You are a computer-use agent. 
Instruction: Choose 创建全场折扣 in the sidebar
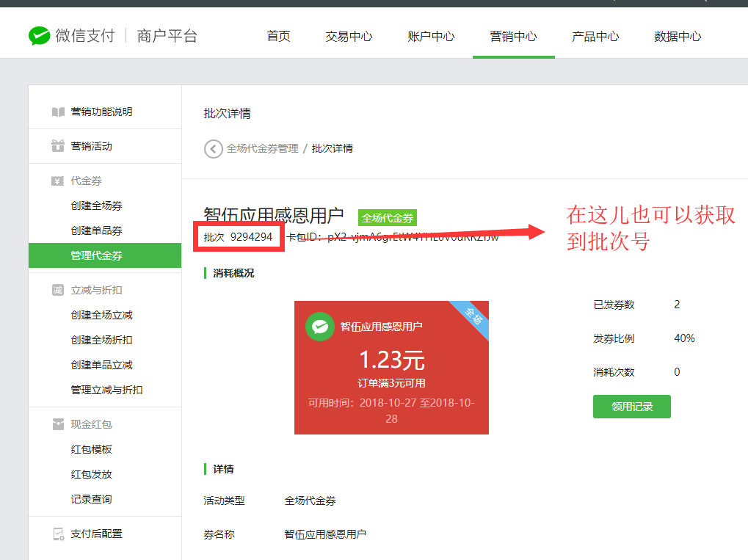[101, 340]
